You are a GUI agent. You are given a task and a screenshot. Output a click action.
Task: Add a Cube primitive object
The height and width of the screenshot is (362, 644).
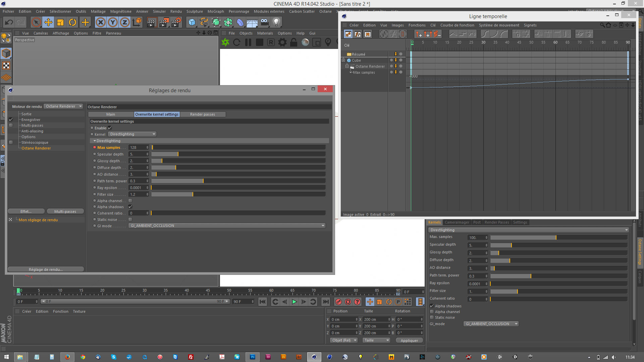pos(192,22)
